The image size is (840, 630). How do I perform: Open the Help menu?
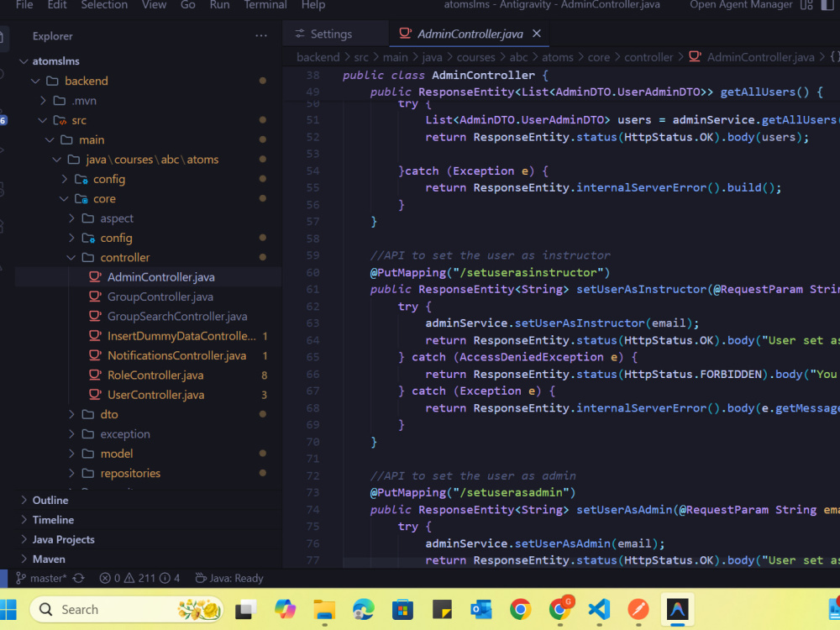pyautogui.click(x=312, y=5)
